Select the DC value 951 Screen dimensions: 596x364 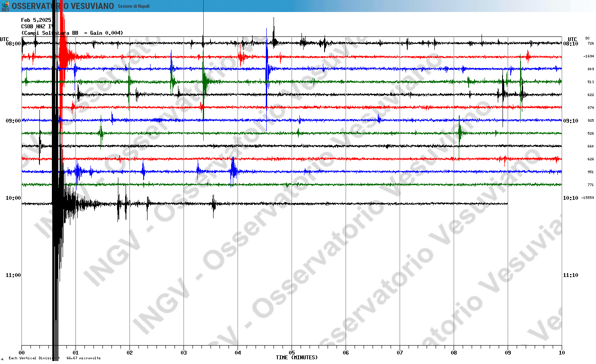(x=590, y=172)
